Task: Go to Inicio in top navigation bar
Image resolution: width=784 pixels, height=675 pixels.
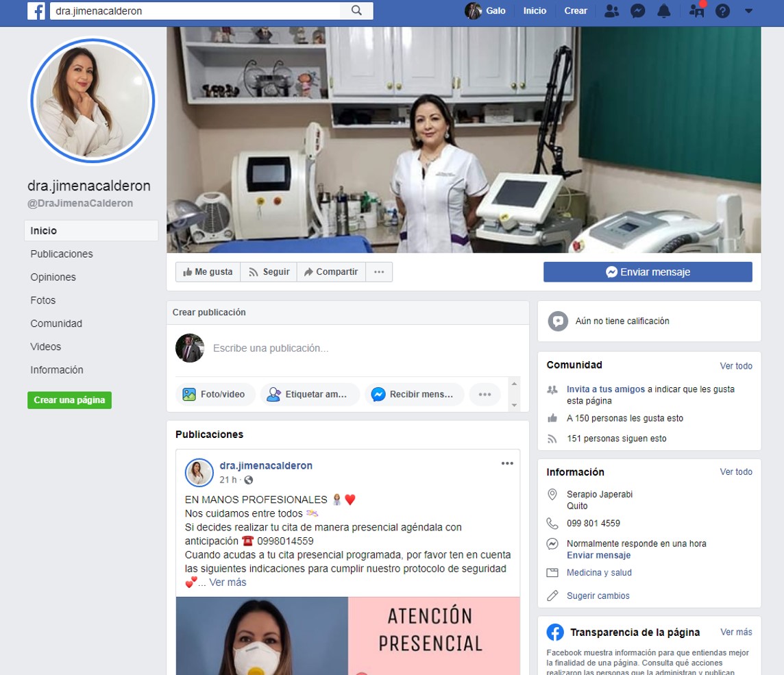Action: 535,10
